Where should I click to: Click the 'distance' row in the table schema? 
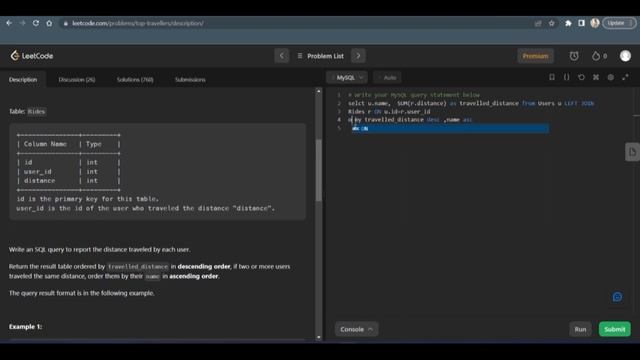coord(69,180)
